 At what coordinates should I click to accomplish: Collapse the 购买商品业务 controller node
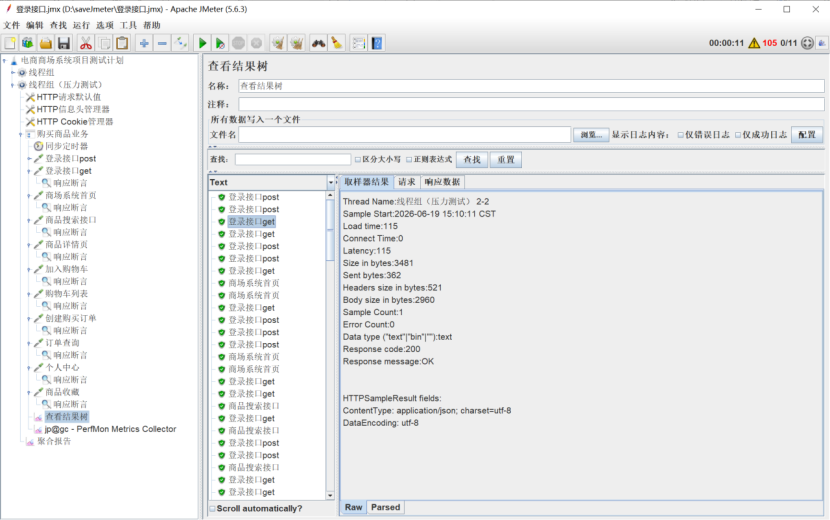coord(21,134)
